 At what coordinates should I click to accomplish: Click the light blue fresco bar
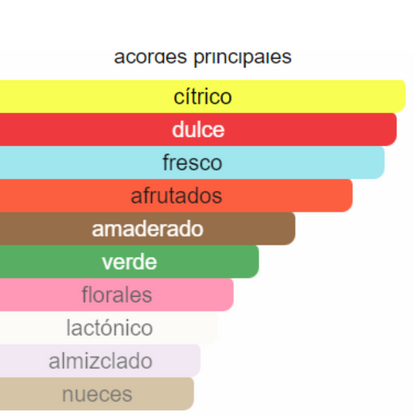(192, 162)
